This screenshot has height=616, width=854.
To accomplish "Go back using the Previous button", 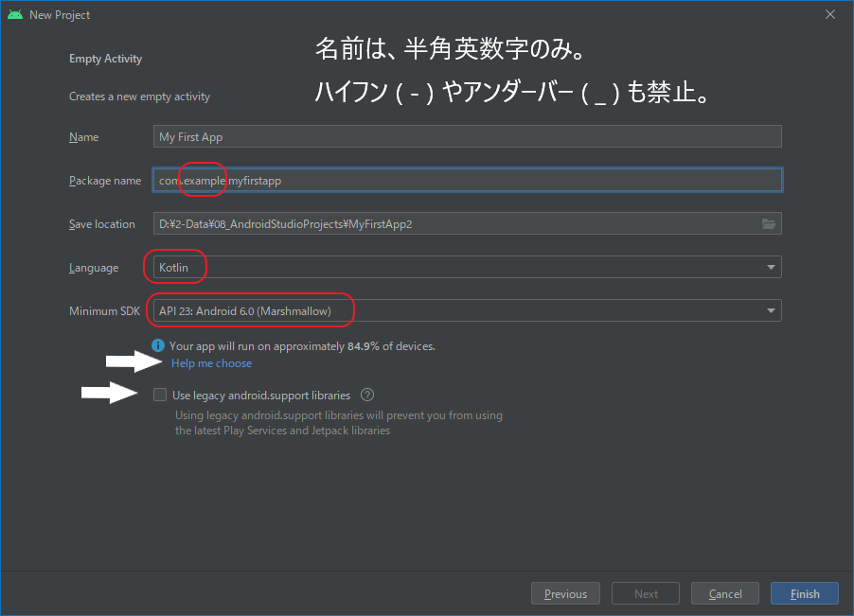I will pyautogui.click(x=565, y=593).
